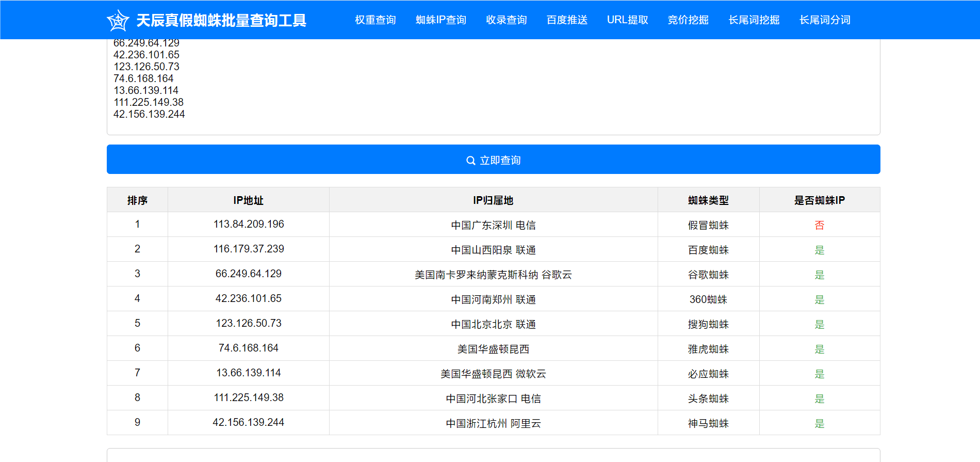This screenshot has height=462, width=980.
Task: Select 收录查询 in the top nav
Action: [507, 20]
